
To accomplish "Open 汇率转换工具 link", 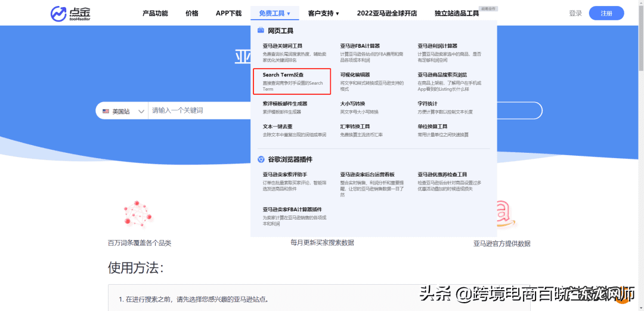I will (355, 127).
